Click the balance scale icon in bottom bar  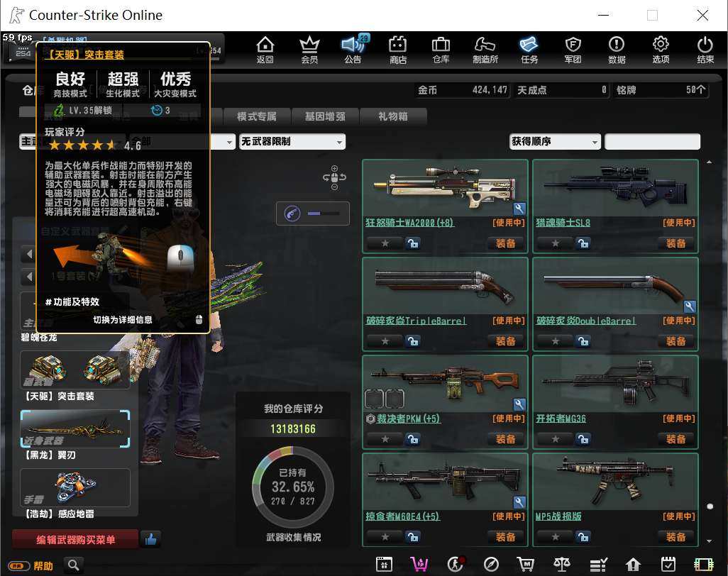coord(562,564)
